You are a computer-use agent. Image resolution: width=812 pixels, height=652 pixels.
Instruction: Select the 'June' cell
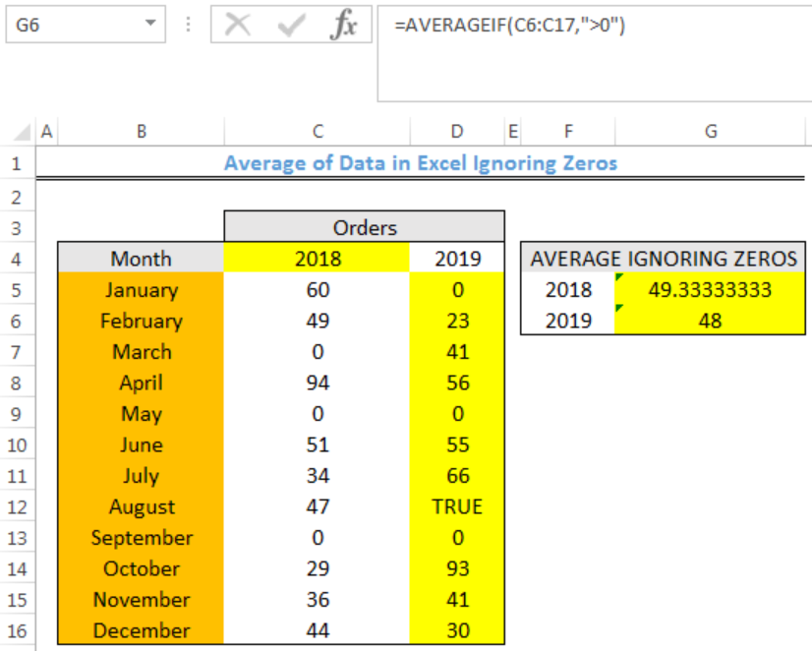tap(141, 445)
